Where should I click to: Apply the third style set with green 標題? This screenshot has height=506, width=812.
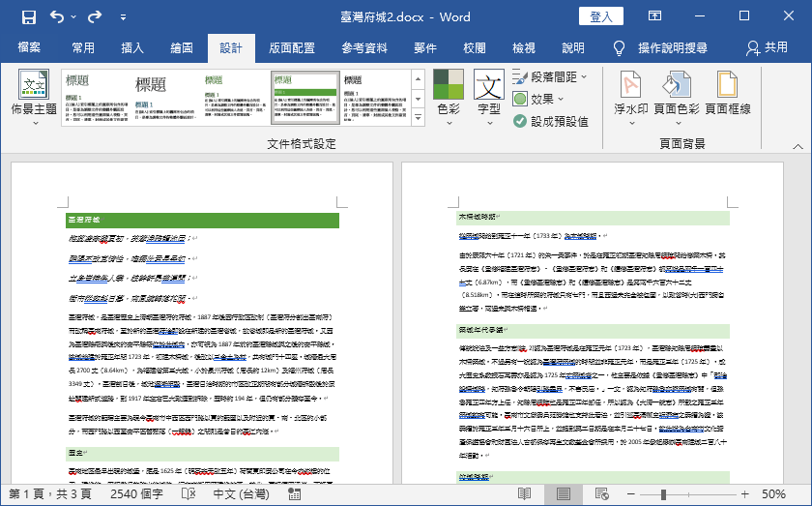click(x=235, y=98)
